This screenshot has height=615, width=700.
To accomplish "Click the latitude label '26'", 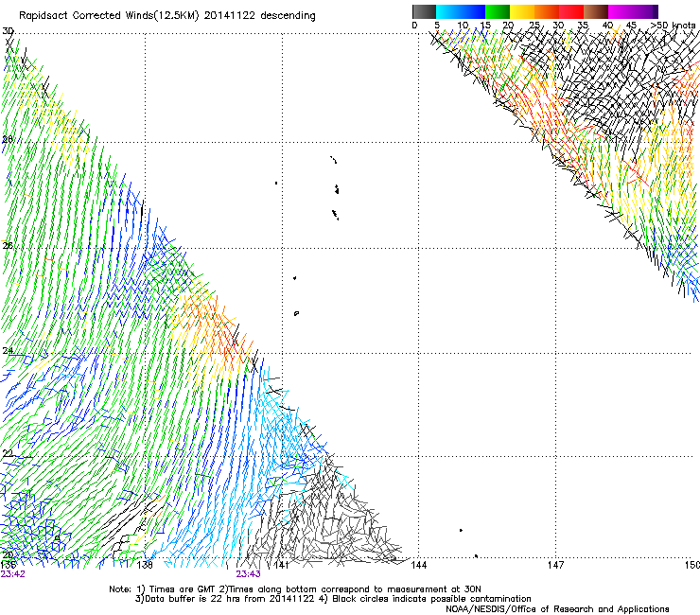I will (x=8, y=246).
